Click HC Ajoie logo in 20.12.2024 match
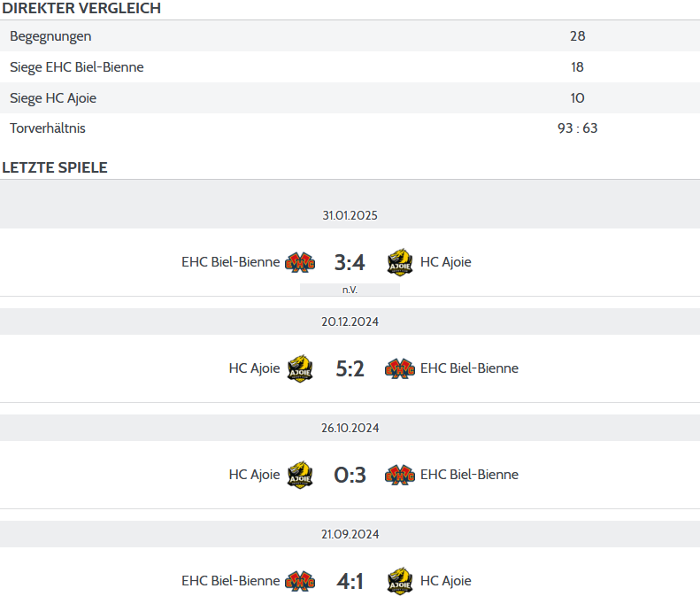Screen dimensions: 700x604 point(300,368)
